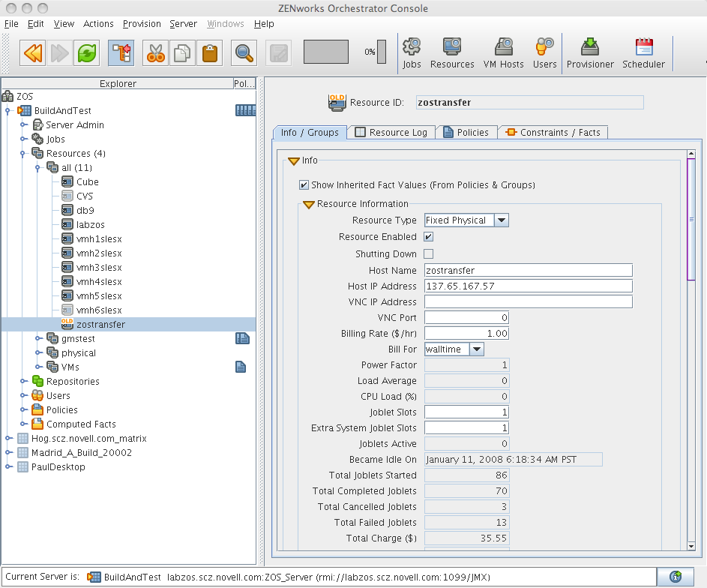Click the Explorer column header
Viewport: 707px width, 588px height.
click(118, 83)
